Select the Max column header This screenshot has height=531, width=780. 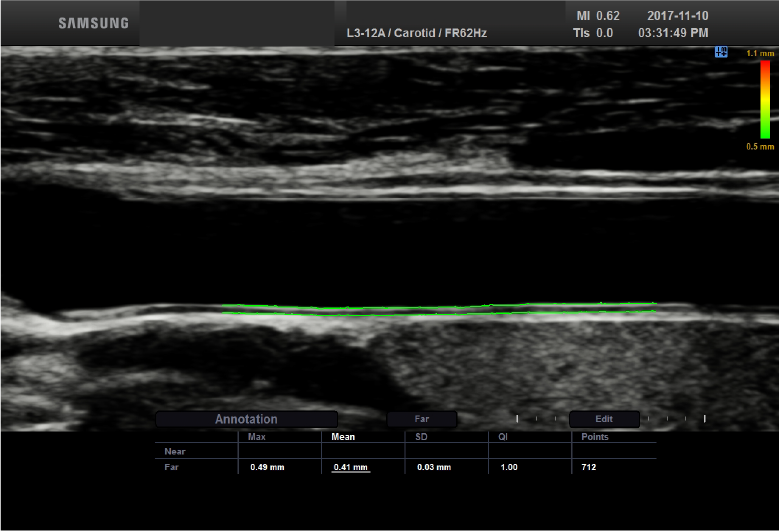click(x=258, y=437)
